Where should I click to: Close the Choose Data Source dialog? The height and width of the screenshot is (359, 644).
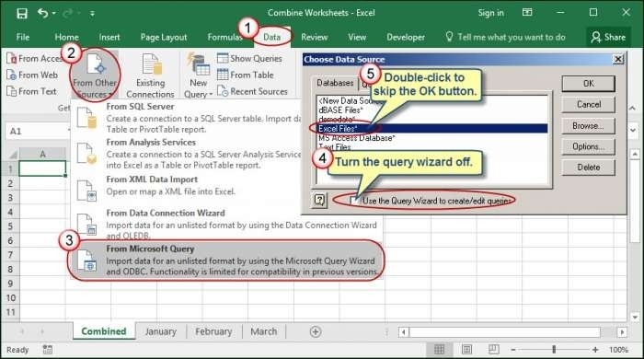pyautogui.click(x=618, y=59)
